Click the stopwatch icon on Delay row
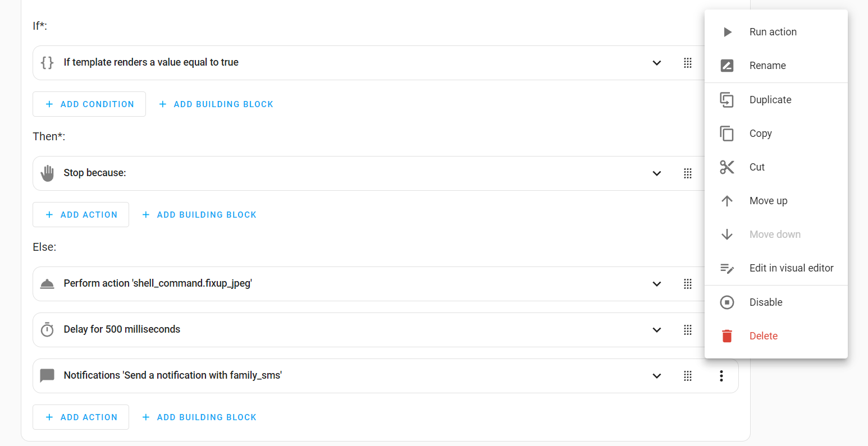The width and height of the screenshot is (868, 446). tap(48, 330)
